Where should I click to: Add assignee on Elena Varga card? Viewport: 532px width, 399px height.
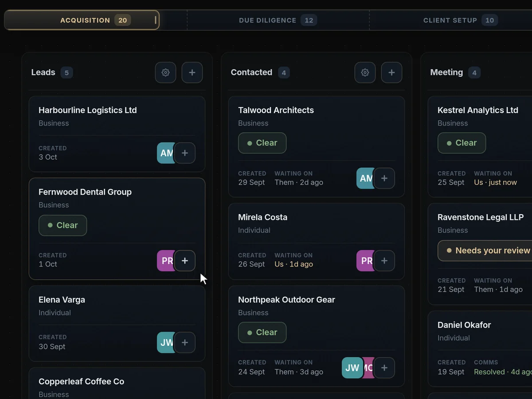point(185,342)
